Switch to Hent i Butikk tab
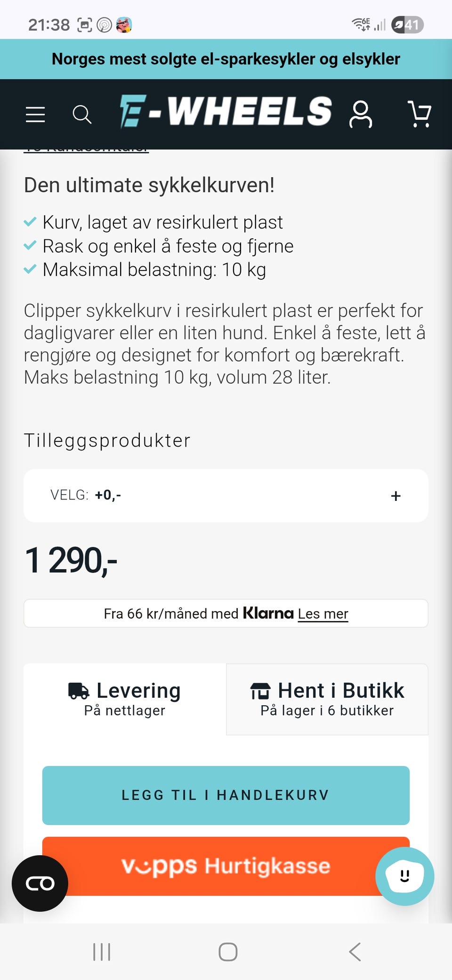452x980 pixels. point(327,699)
